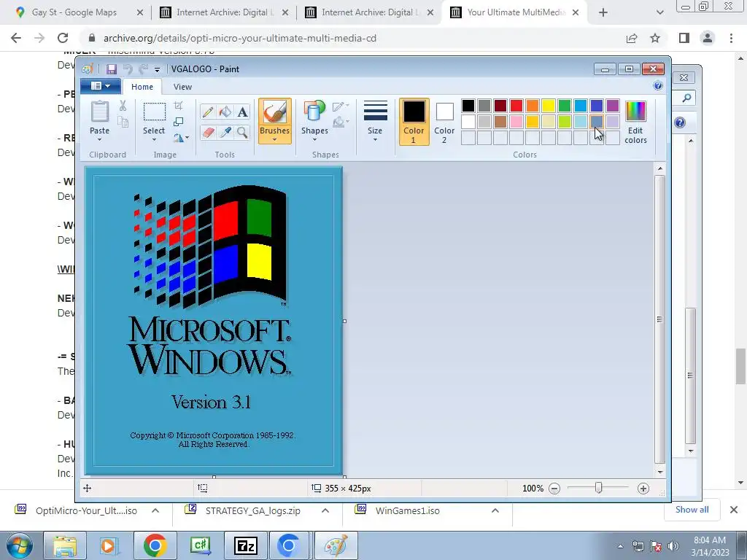Click the Shape outline icon
The image size is (747, 560).
pos(340,106)
